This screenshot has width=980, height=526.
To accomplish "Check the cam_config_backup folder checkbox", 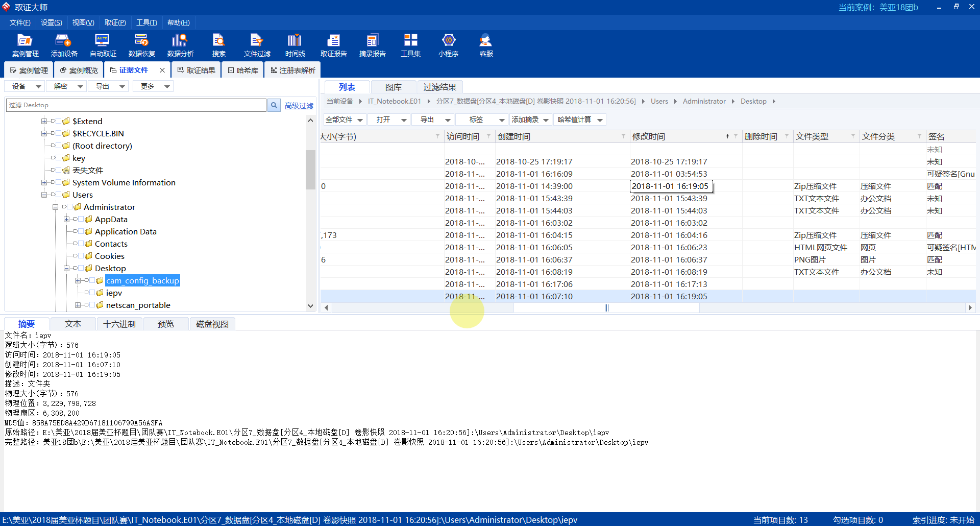I will pyautogui.click(x=92, y=280).
